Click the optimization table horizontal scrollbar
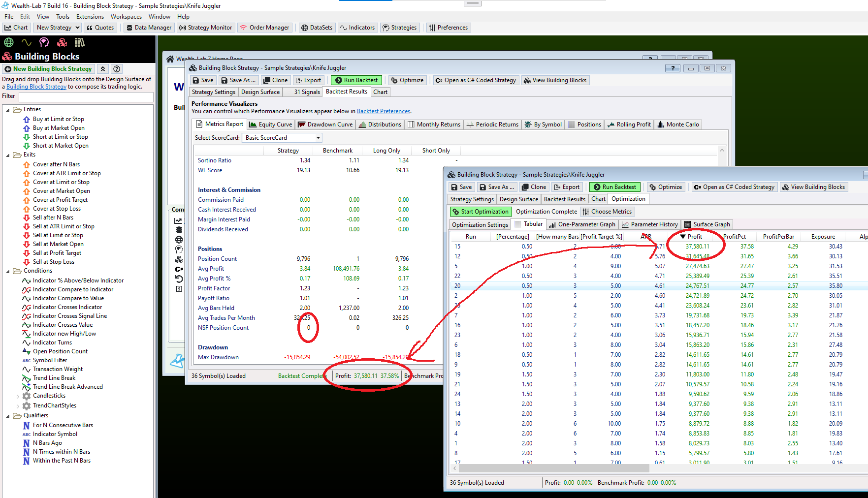The width and height of the screenshot is (868, 498). click(554, 468)
